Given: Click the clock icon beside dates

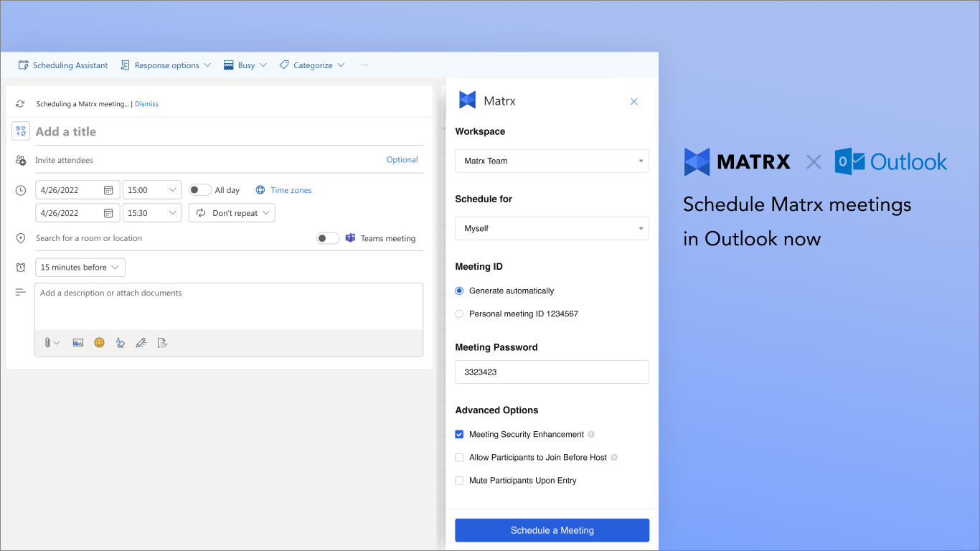Looking at the screenshot, I should pos(21,190).
